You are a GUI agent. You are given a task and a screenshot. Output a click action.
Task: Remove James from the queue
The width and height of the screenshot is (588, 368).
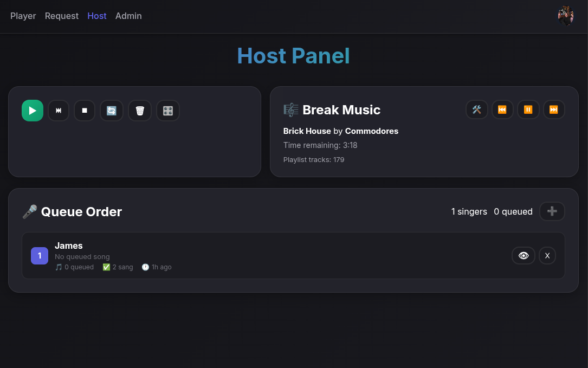547,255
